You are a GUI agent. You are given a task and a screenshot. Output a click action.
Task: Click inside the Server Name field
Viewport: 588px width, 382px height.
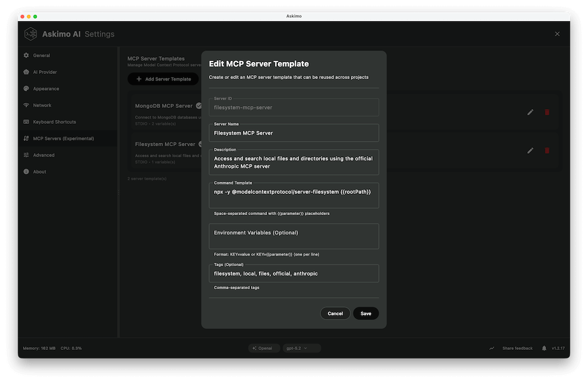point(293,132)
